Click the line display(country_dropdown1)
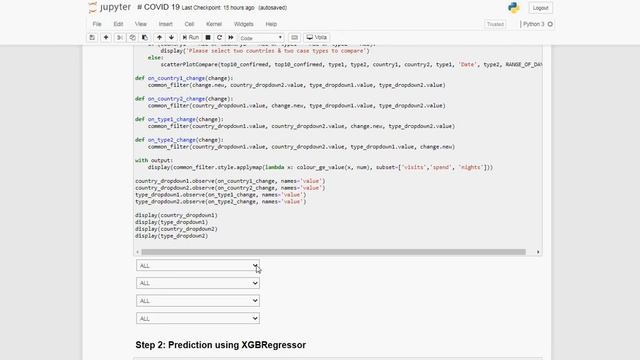This screenshot has height=360, width=640. click(176, 215)
